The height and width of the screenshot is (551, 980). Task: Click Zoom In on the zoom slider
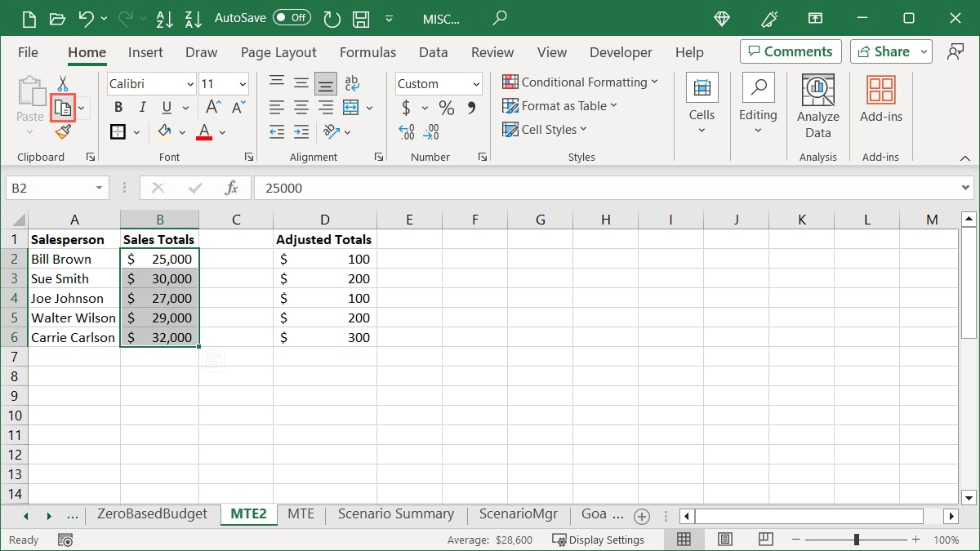tap(915, 539)
